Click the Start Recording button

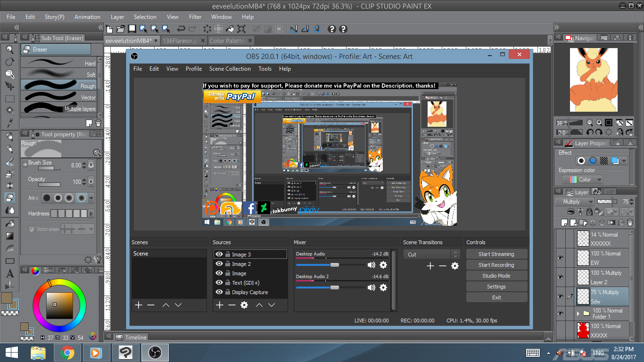pos(496,265)
